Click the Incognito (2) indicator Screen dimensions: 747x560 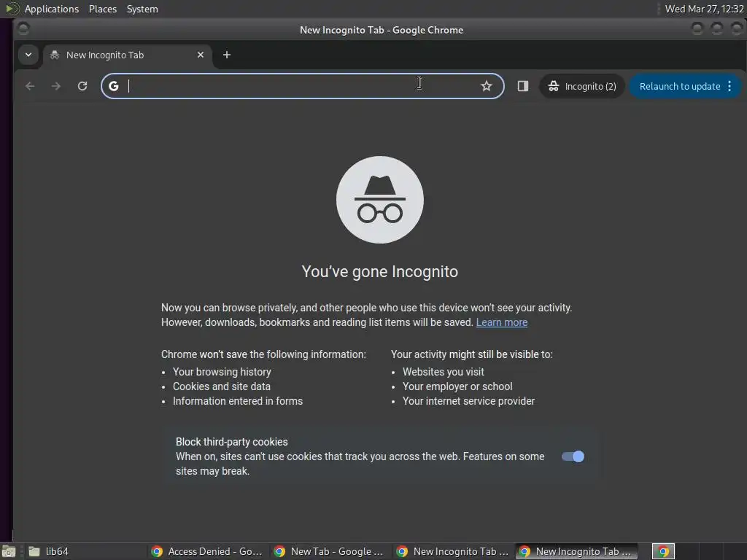point(581,86)
